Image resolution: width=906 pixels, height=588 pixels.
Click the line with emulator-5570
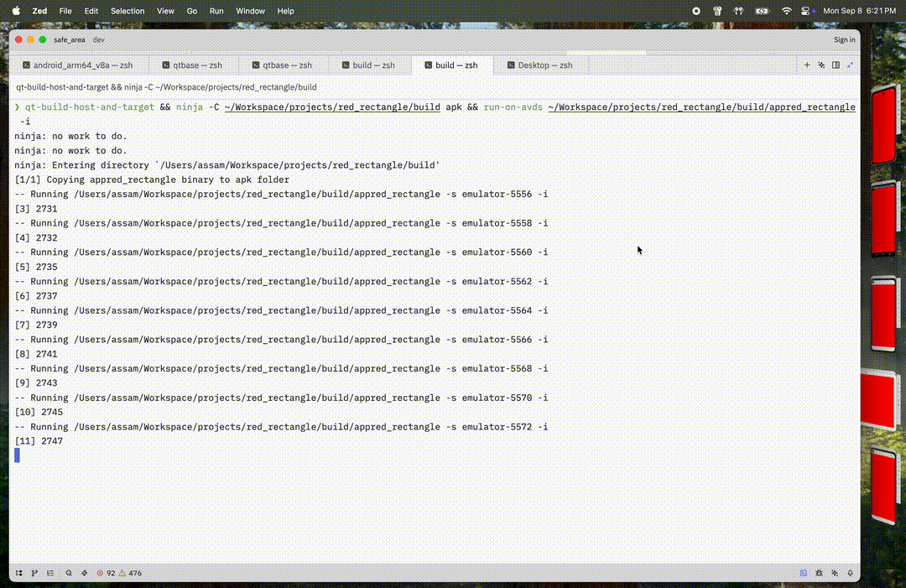tap(281, 398)
